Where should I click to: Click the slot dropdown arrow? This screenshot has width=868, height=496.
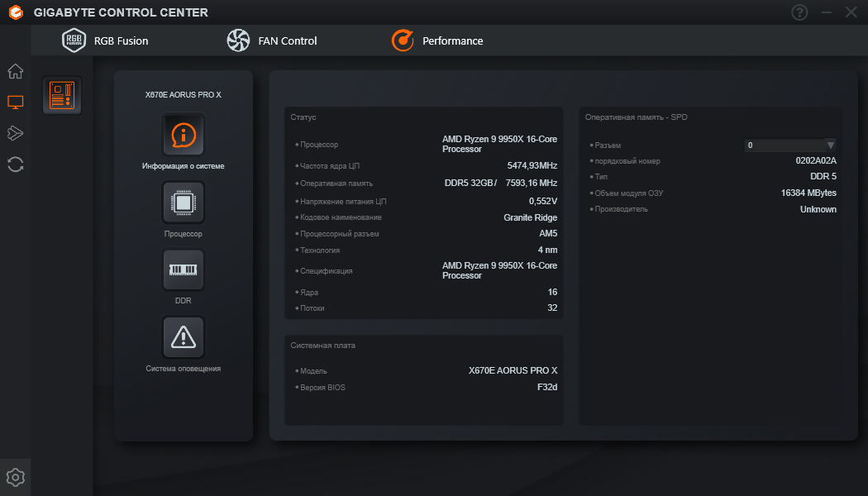tap(830, 145)
